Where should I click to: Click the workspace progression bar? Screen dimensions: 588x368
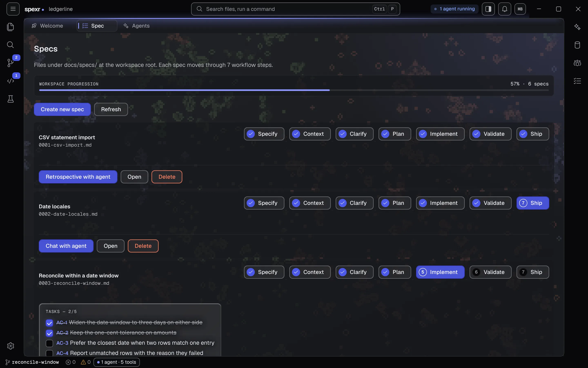click(294, 90)
